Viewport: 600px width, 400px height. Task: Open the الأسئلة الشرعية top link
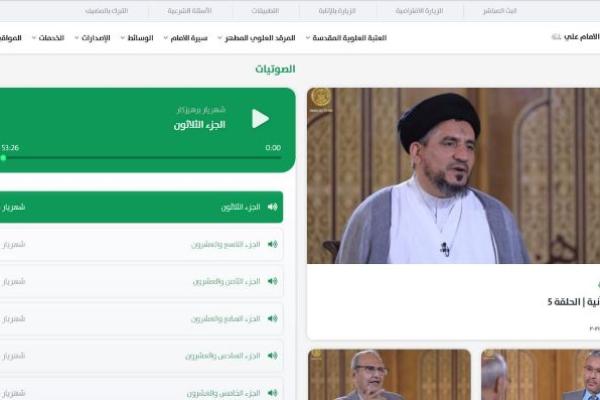point(189,11)
